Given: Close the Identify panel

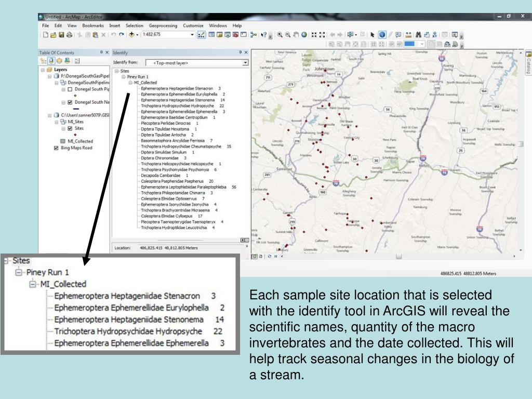Looking at the screenshot, I should click(246, 52).
